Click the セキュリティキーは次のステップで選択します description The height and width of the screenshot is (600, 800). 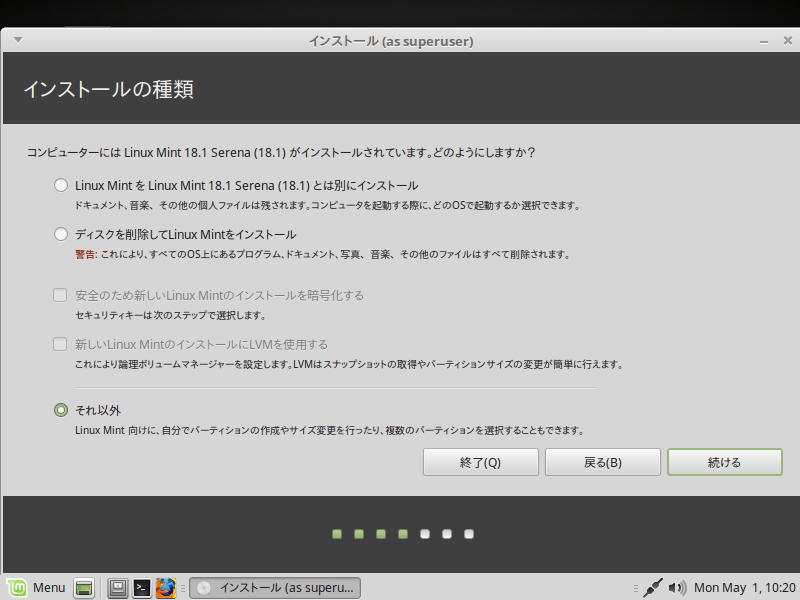pos(171,315)
